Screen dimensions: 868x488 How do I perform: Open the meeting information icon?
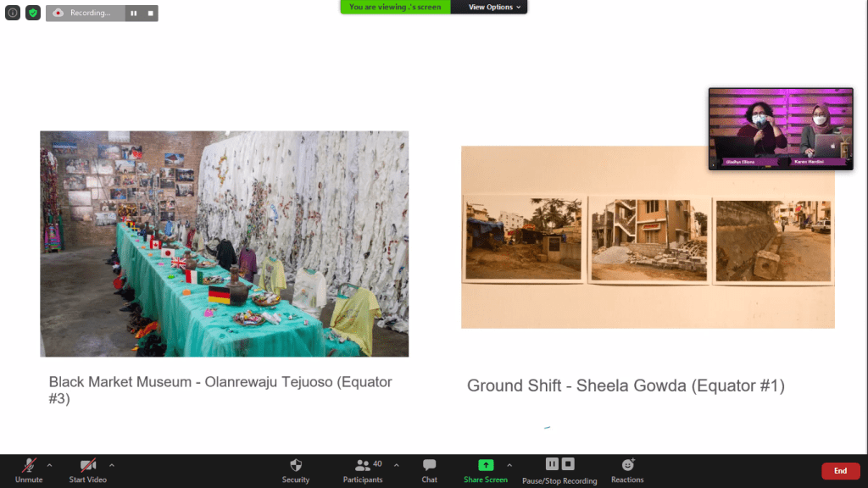(x=13, y=12)
